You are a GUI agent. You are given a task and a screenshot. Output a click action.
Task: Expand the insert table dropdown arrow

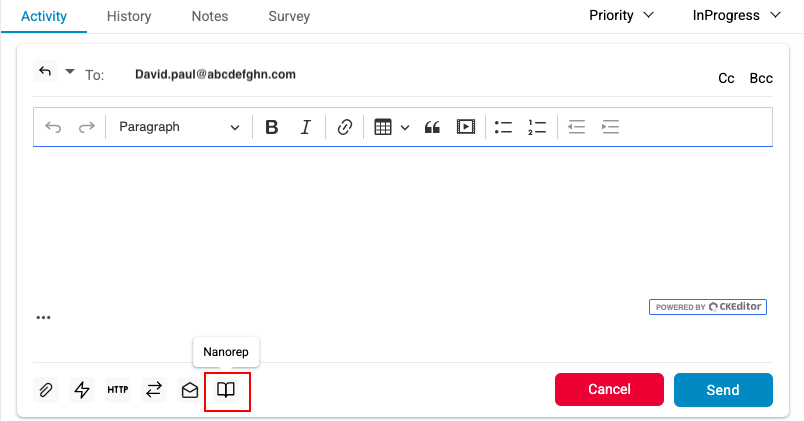coord(405,127)
